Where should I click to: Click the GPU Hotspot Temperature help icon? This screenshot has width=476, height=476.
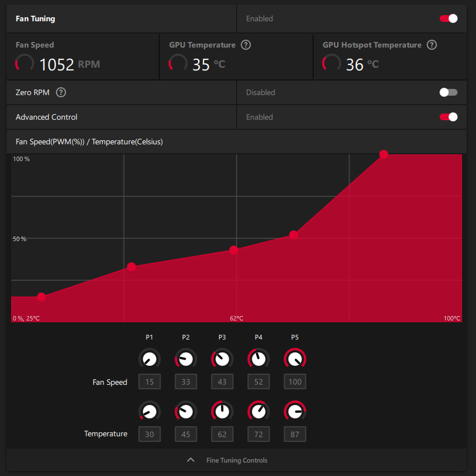[x=431, y=45]
